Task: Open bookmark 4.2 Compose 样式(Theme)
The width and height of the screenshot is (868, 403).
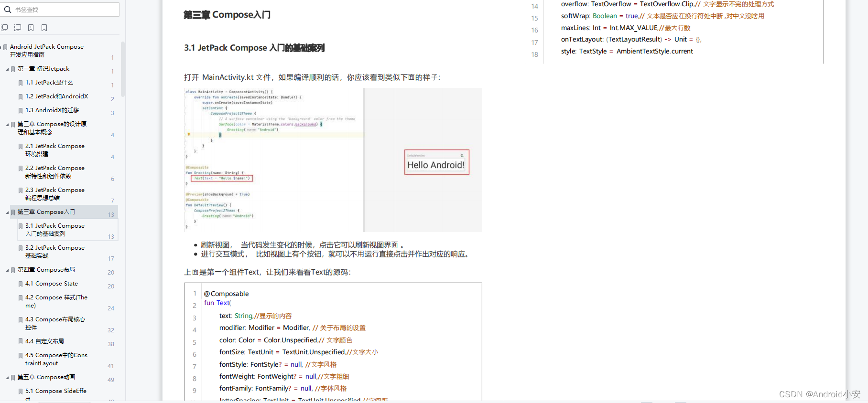Action: click(56, 301)
